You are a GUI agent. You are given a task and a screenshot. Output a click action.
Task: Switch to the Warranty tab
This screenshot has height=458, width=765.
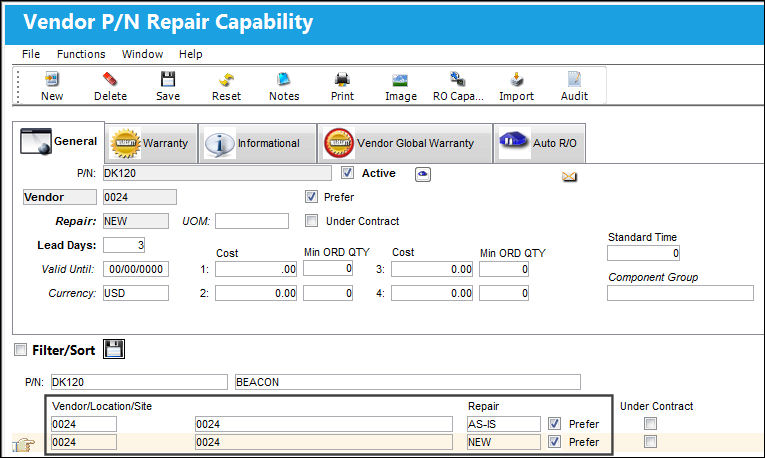point(151,143)
